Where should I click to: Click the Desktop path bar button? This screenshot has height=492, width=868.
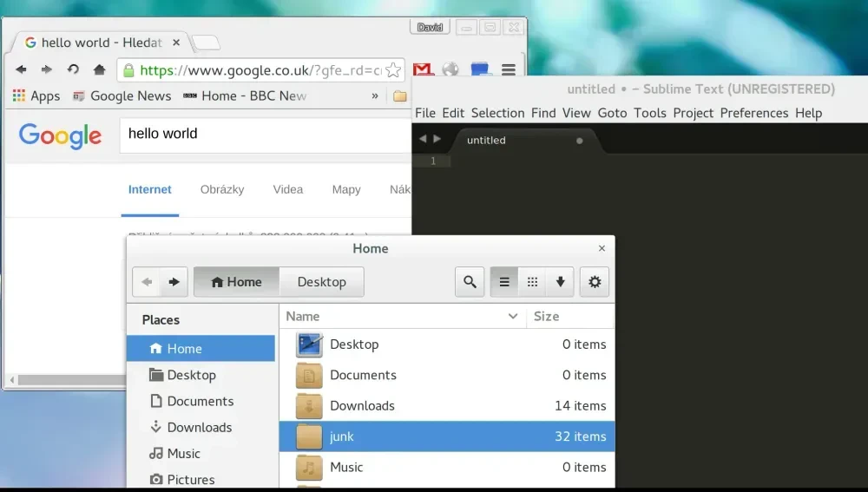pos(322,282)
